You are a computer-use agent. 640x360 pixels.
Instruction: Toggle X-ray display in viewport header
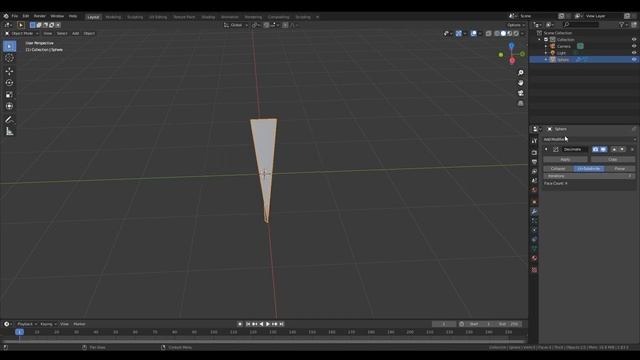pos(489,33)
